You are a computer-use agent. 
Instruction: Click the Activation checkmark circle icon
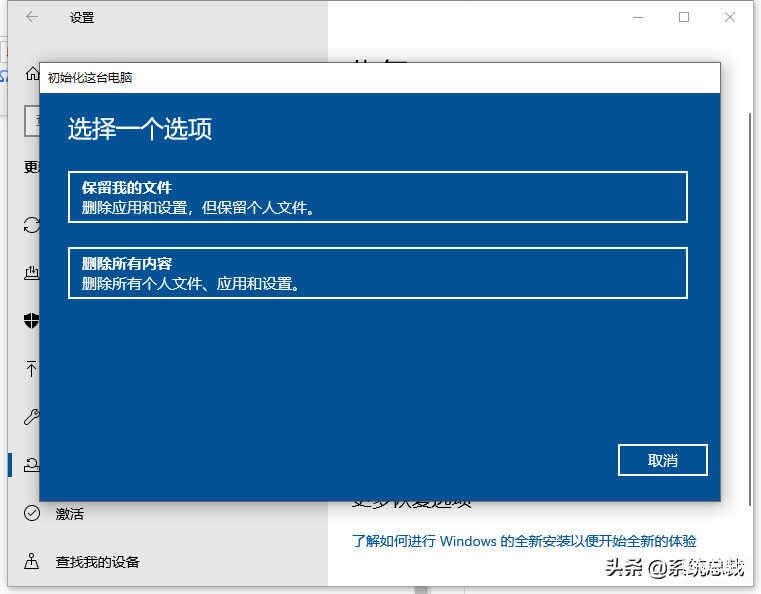click(32, 513)
